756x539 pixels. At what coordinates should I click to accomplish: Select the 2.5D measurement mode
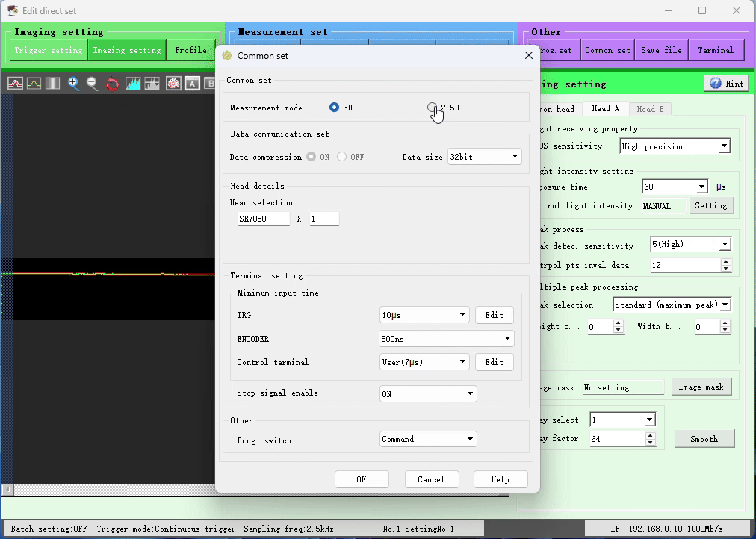(433, 108)
